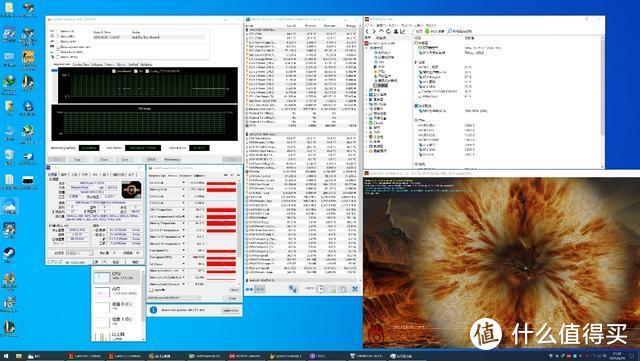Select the highlighted Sensor item in AIDA64 tree

[381, 85]
